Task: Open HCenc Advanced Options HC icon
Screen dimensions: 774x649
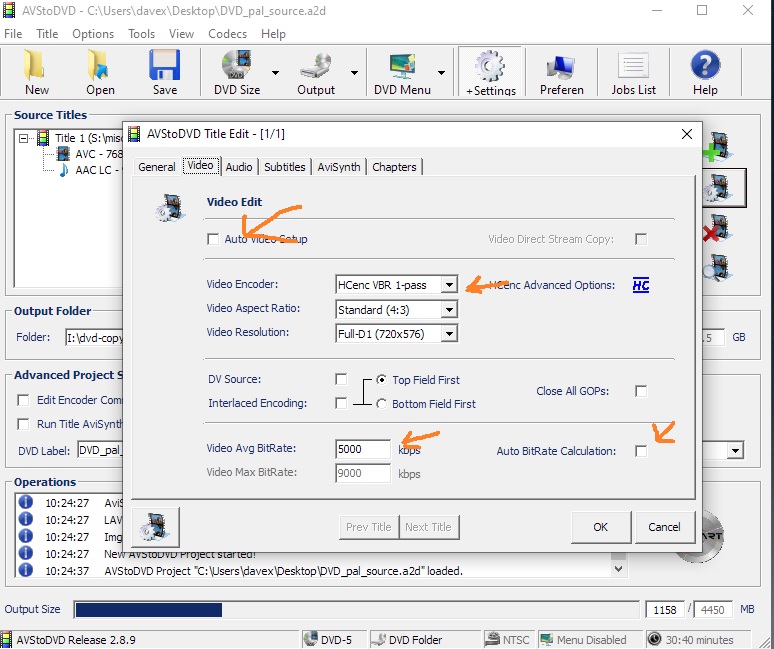Action: tap(641, 285)
